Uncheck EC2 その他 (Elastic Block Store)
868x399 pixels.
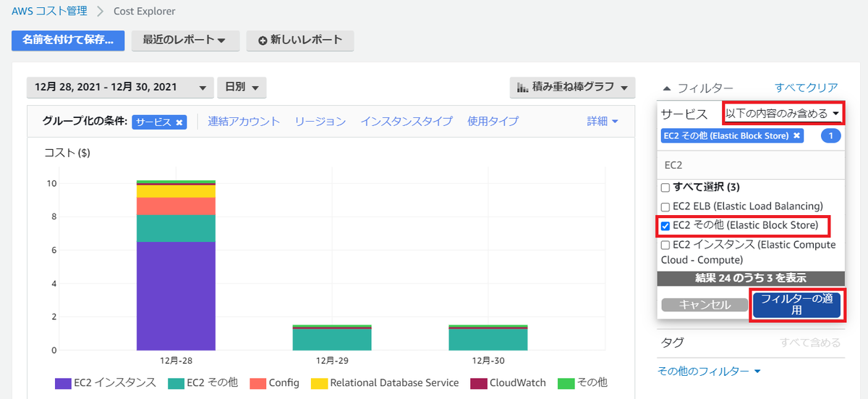pos(665,226)
